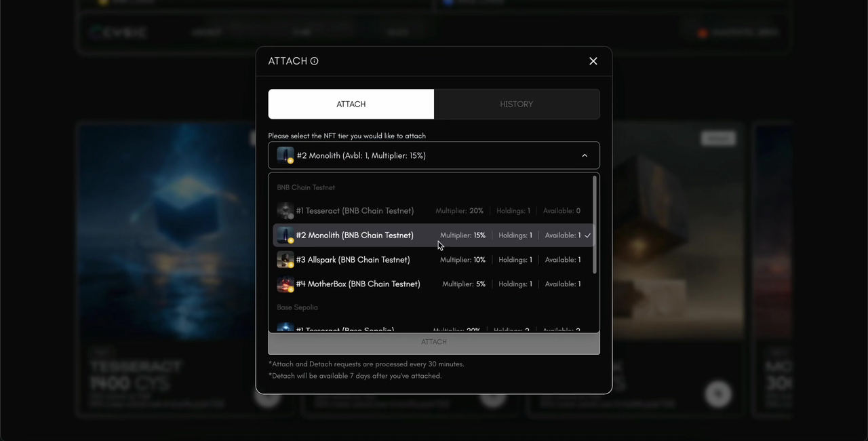
Task: Click the #1 Tesseract BNB Chain NFT icon
Action: click(285, 211)
